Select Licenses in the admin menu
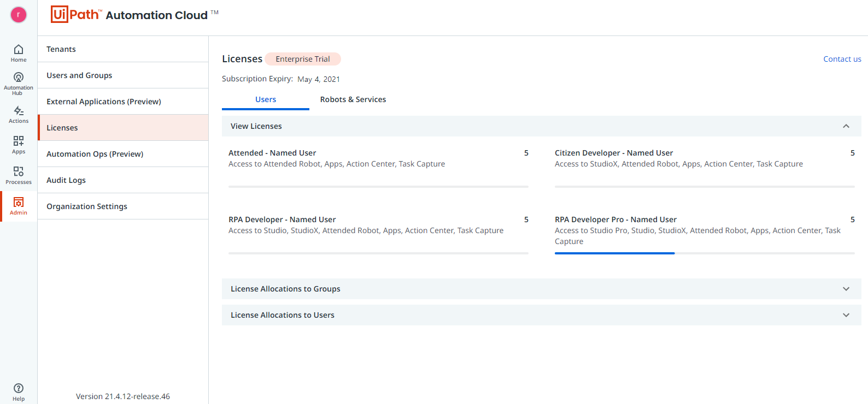Image resolution: width=868 pixels, height=404 pixels. pyautogui.click(x=123, y=128)
